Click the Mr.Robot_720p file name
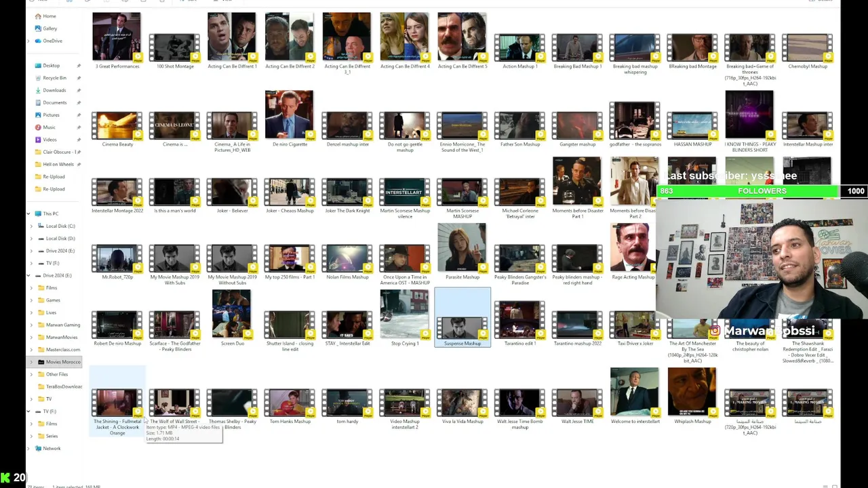The height and width of the screenshot is (488, 868). pos(117,277)
